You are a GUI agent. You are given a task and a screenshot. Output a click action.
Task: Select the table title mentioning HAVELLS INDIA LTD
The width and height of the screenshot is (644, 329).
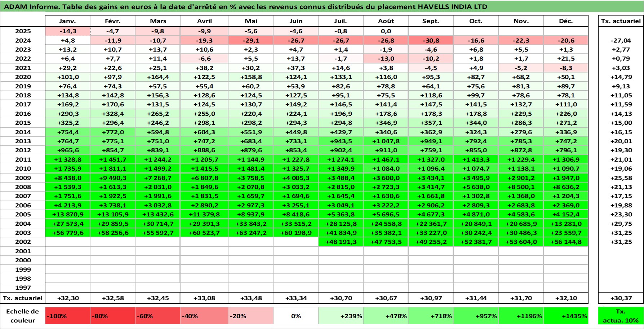(245, 6)
